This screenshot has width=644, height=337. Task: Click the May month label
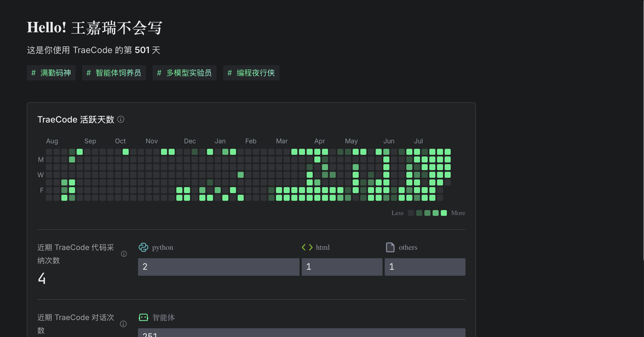pyautogui.click(x=351, y=141)
